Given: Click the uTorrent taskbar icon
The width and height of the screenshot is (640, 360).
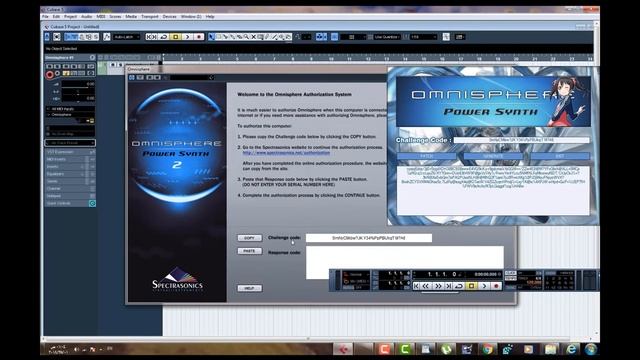Looking at the screenshot, I should click(x=446, y=349).
